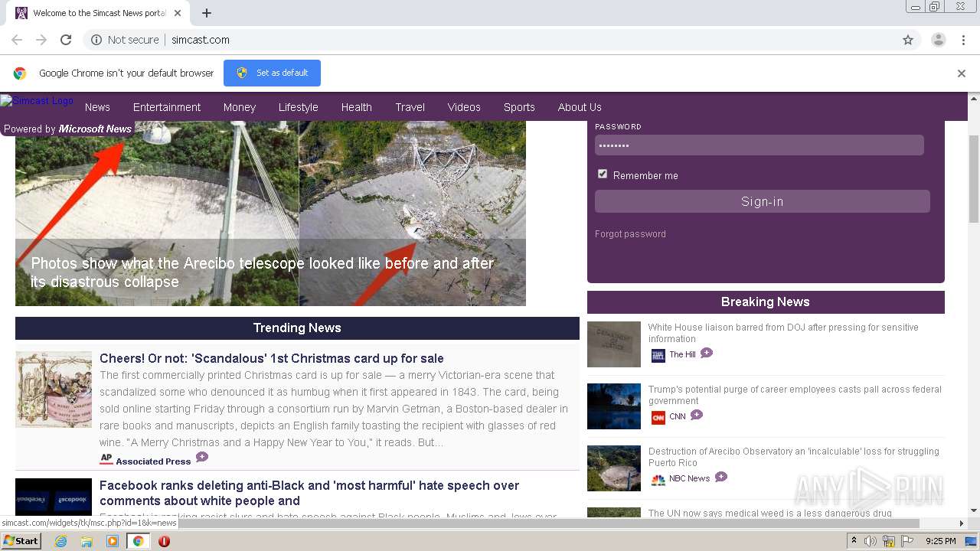
Task: Click the horizontal scrollbar right arrow
Action: tap(962, 523)
